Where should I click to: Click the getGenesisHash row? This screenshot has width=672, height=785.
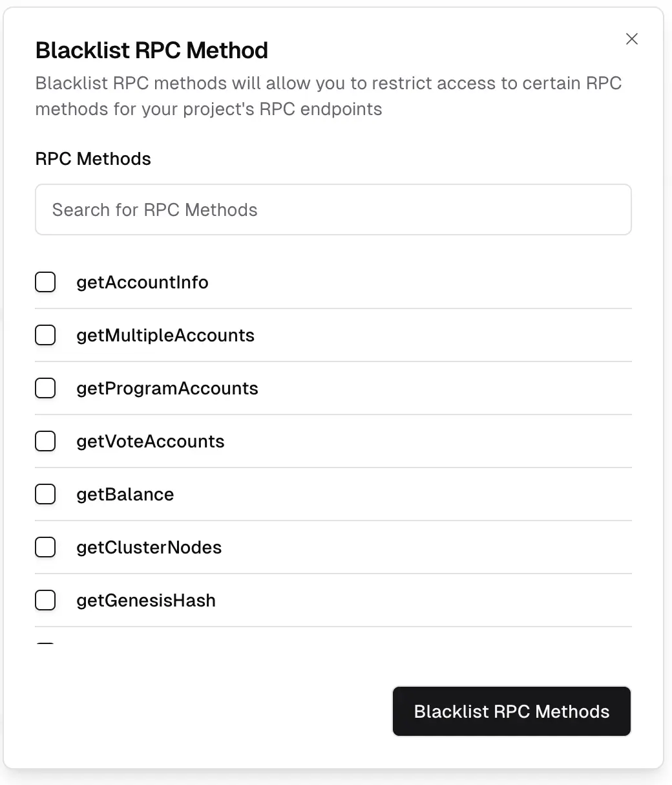(x=146, y=600)
